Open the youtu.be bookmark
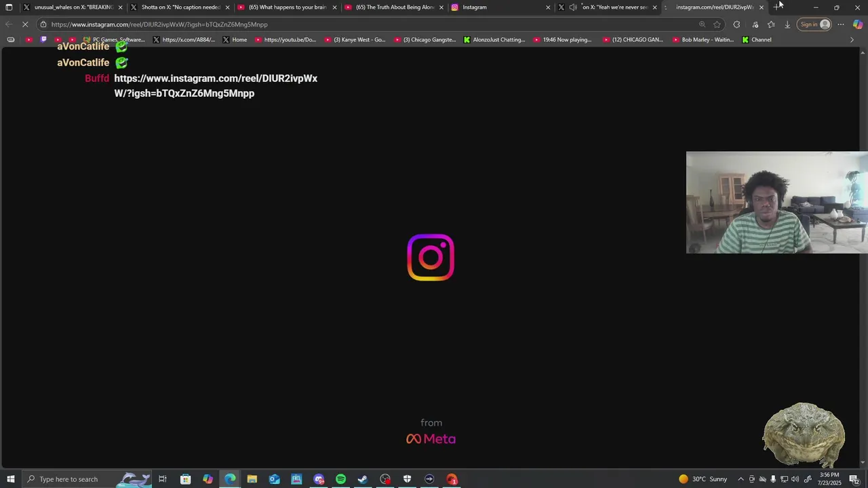Viewport: 868px width, 488px height. pos(285,40)
